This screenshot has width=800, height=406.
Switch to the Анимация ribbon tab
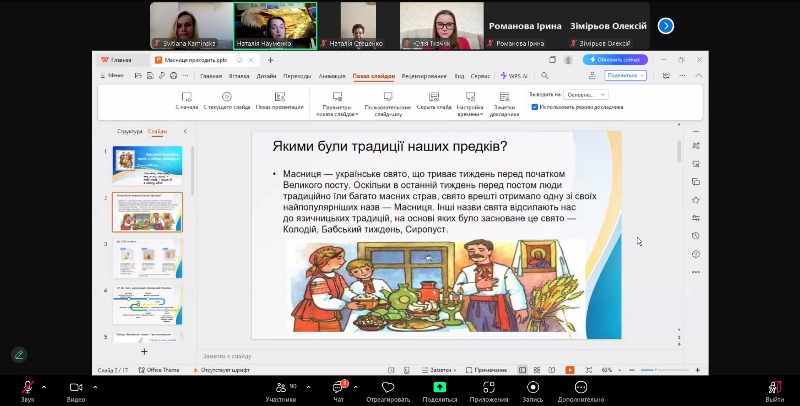[x=330, y=76]
